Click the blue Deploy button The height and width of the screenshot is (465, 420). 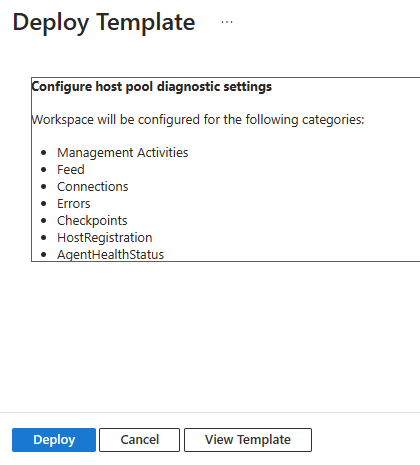click(x=54, y=440)
